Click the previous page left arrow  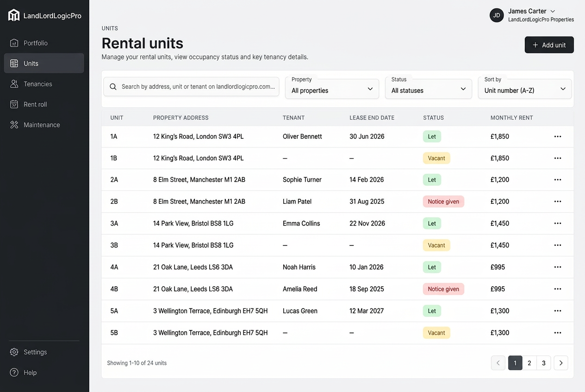(498, 363)
